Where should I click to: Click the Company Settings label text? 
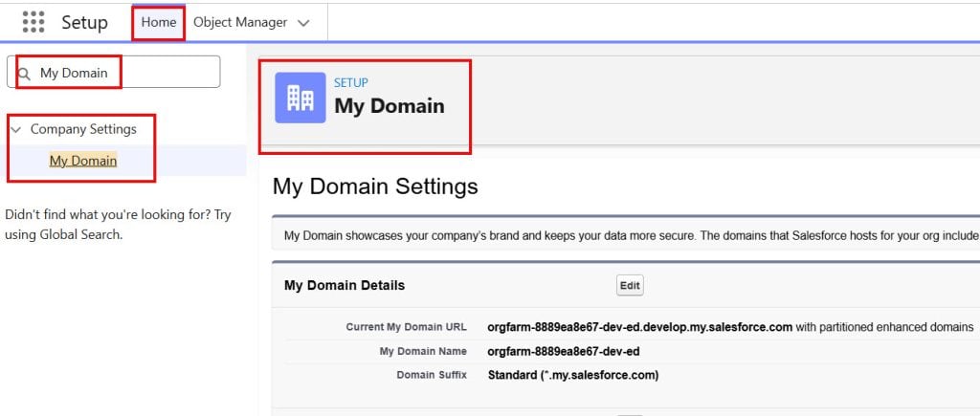click(83, 129)
